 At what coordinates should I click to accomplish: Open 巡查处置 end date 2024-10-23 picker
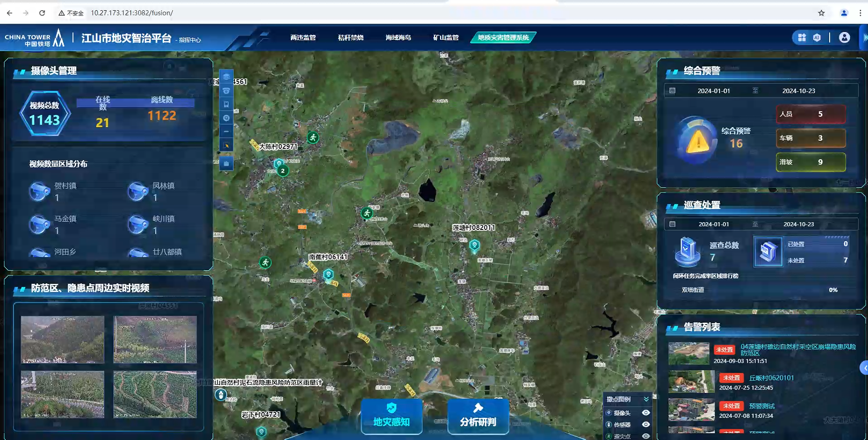click(x=798, y=224)
